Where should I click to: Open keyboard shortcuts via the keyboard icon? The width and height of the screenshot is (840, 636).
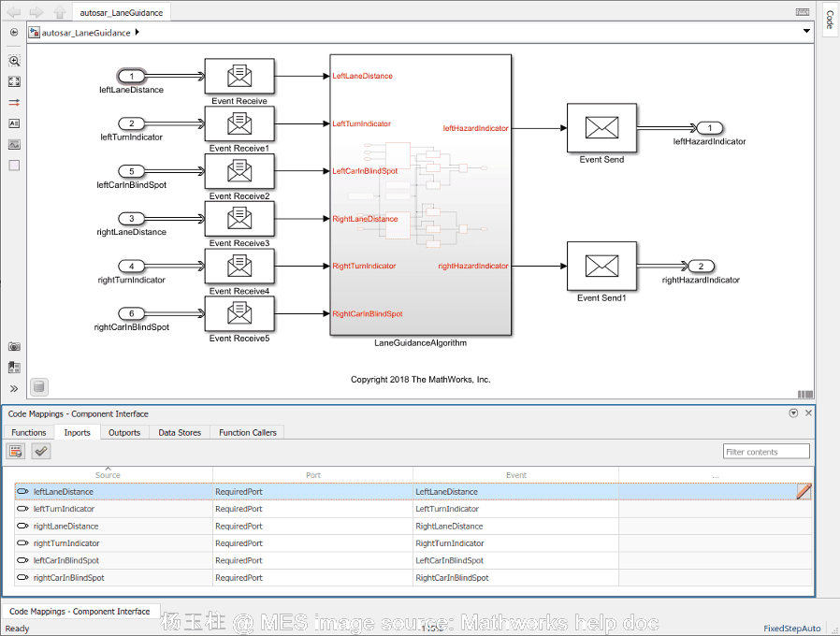click(802, 11)
